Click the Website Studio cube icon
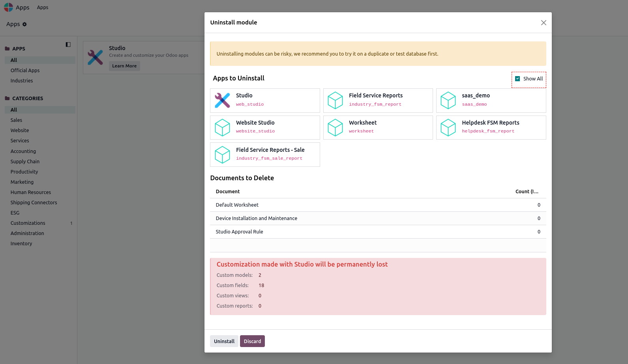Screen dimensions: 628x364 coord(222,127)
